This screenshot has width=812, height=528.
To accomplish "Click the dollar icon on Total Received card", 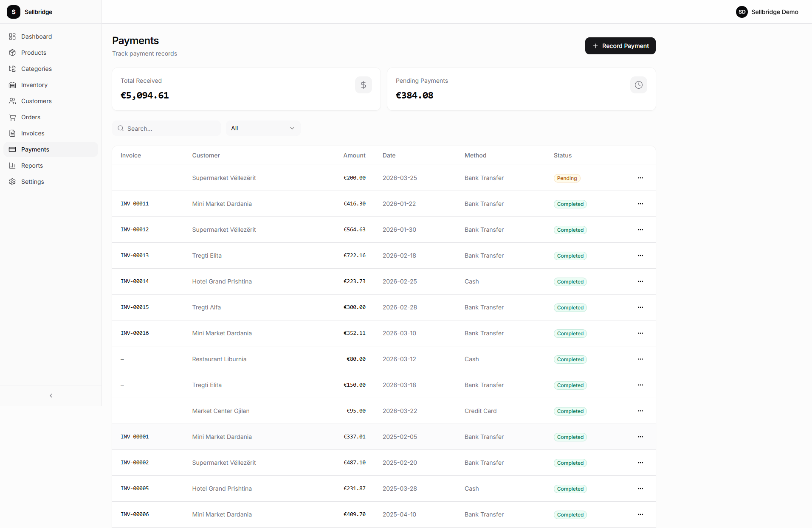I will point(363,85).
